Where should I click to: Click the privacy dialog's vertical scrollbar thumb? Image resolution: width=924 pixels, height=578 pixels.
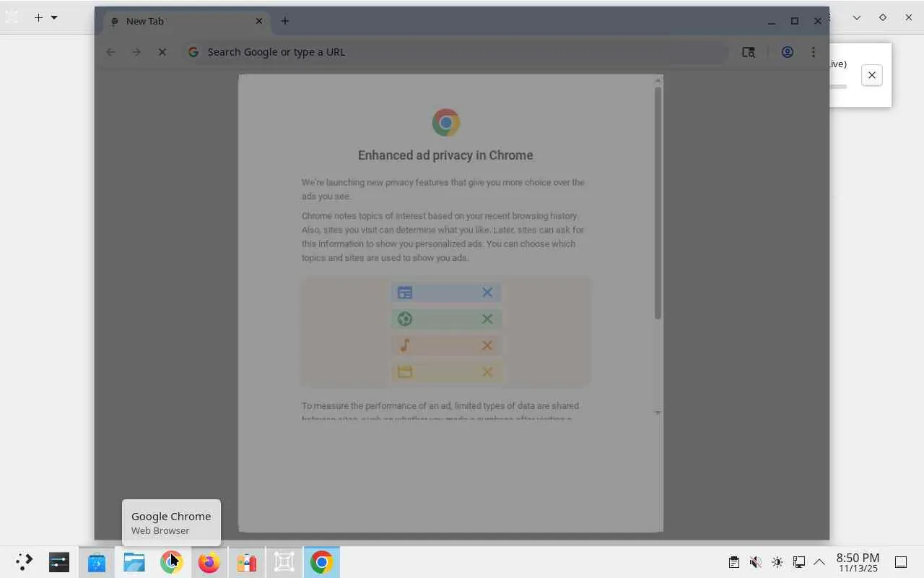click(658, 203)
